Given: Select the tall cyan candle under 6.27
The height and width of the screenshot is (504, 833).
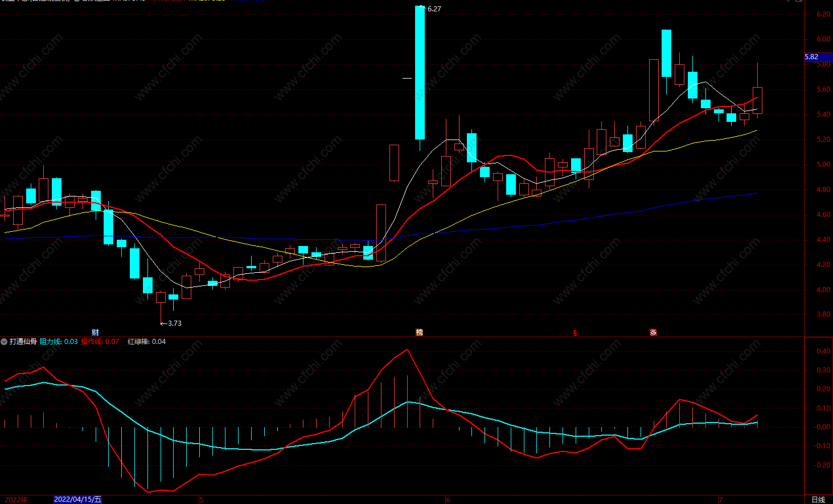Looking at the screenshot, I should pos(420,72).
